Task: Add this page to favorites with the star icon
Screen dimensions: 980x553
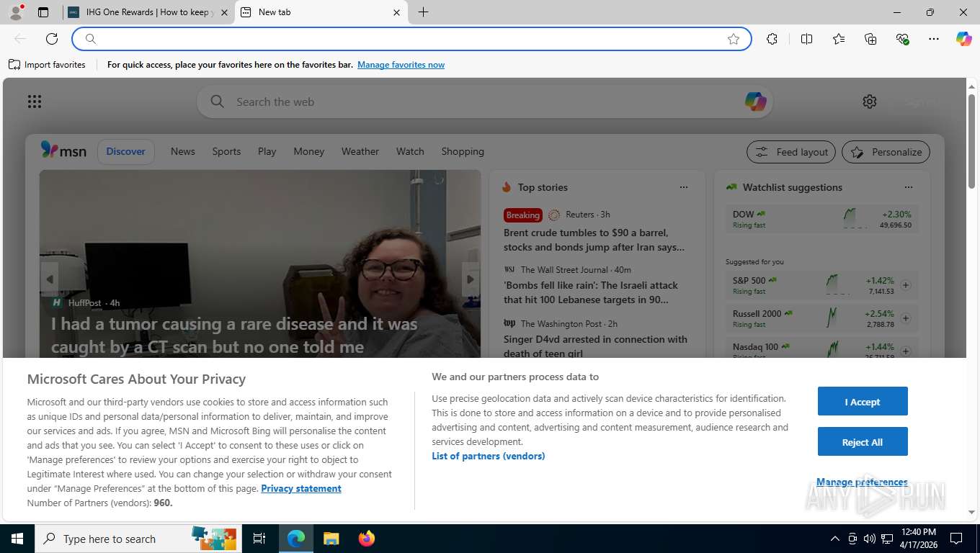Action: click(734, 39)
